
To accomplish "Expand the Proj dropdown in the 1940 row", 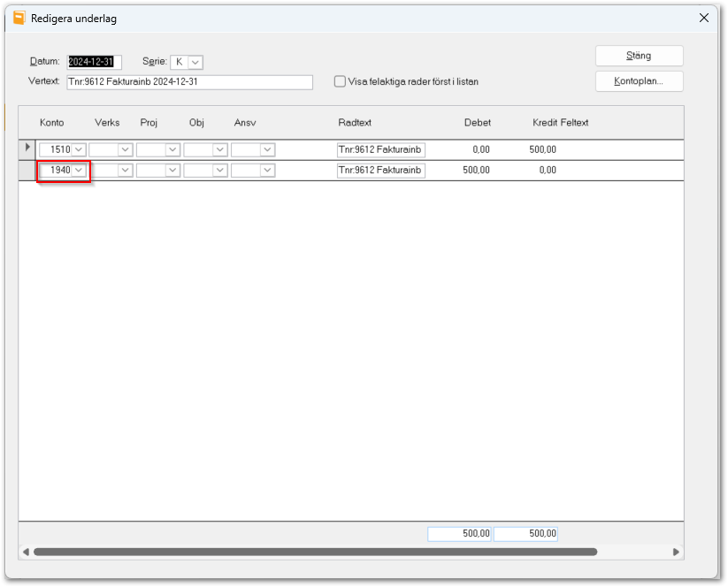I will (x=172, y=170).
